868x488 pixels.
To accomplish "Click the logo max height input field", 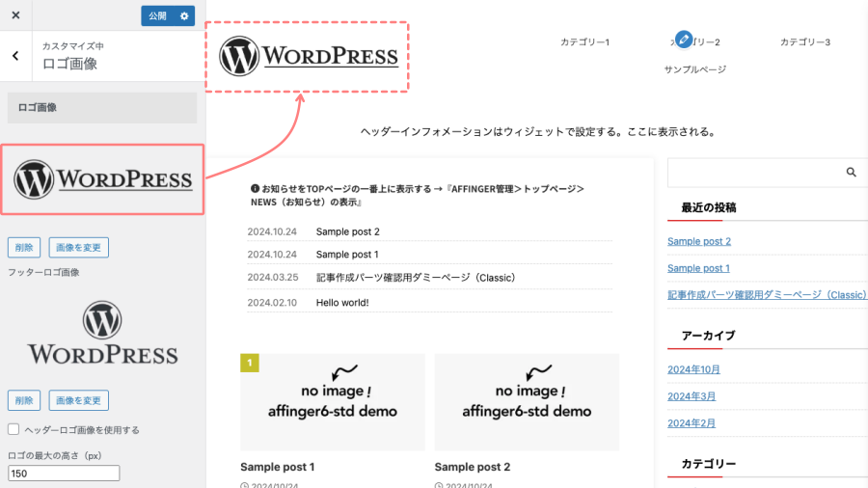I will click(x=64, y=474).
